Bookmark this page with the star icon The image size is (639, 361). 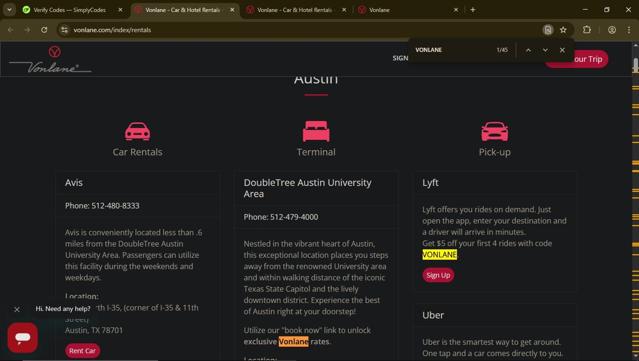(563, 30)
